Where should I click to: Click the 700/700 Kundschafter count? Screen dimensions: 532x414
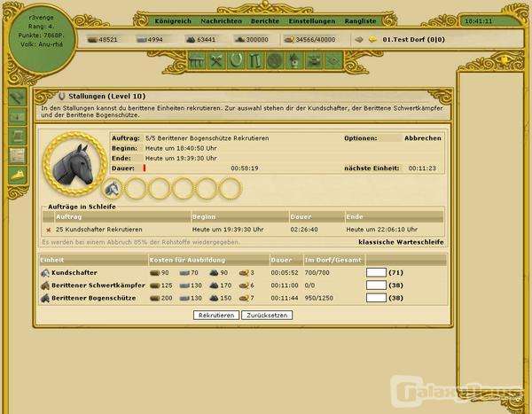point(317,273)
